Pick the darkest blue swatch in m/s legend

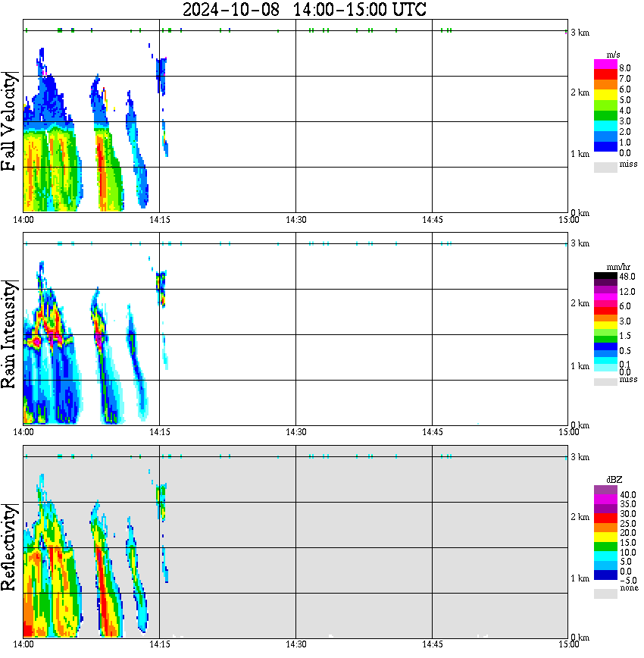tap(605, 147)
